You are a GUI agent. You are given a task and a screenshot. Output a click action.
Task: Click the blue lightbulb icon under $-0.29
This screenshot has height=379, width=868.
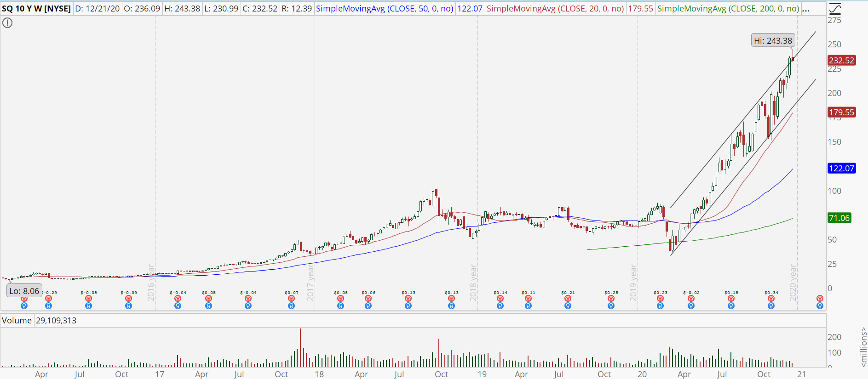(x=49, y=306)
